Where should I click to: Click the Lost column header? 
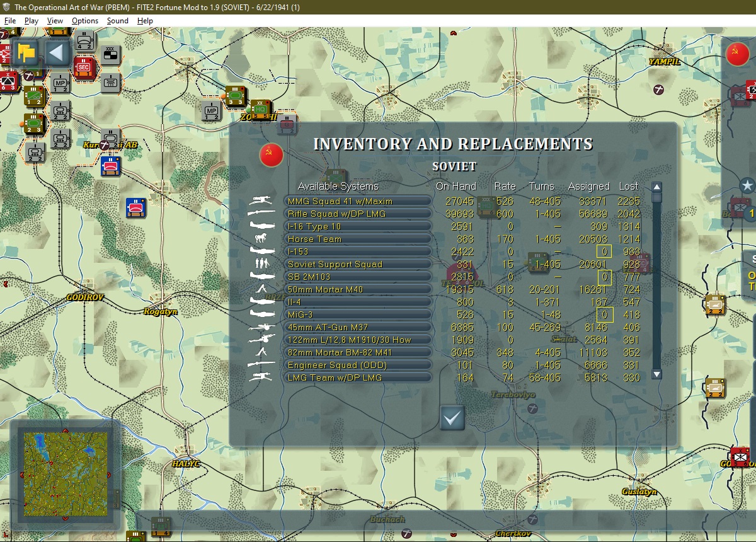pos(628,186)
